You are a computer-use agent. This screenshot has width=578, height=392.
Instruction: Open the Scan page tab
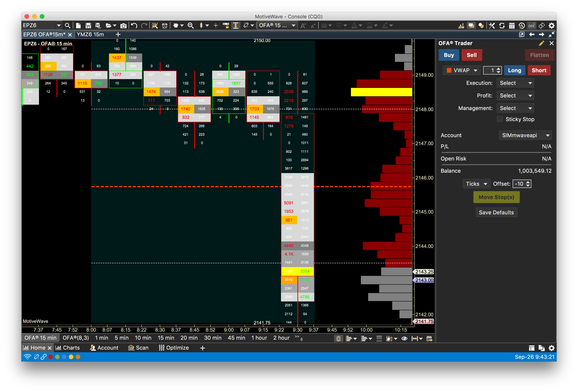pyautogui.click(x=138, y=348)
